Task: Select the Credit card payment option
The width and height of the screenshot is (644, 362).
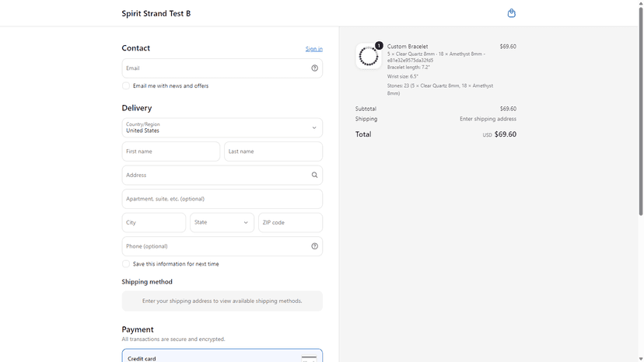Action: pos(222,356)
